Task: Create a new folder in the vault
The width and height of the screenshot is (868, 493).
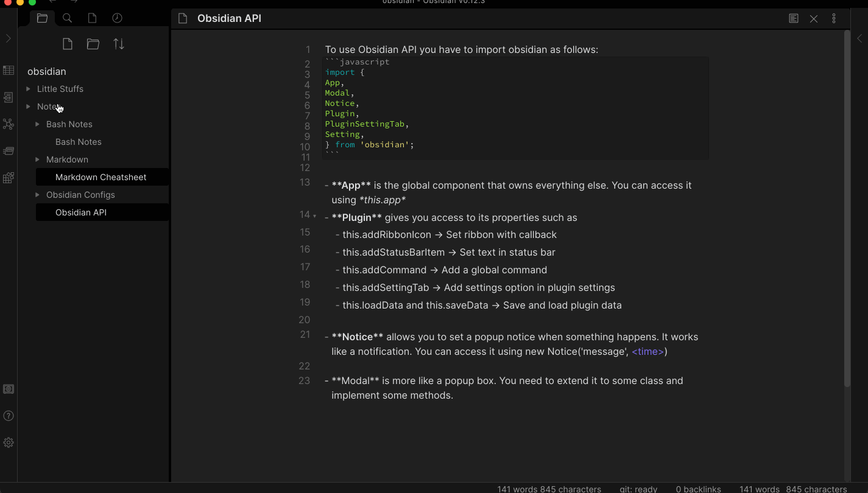Action: coord(93,43)
